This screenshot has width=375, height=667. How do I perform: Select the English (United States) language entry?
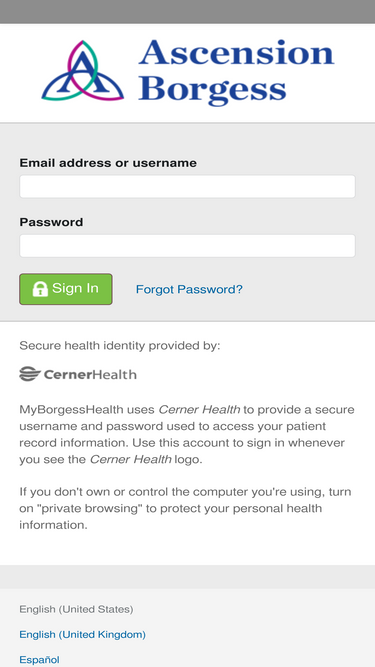76,609
